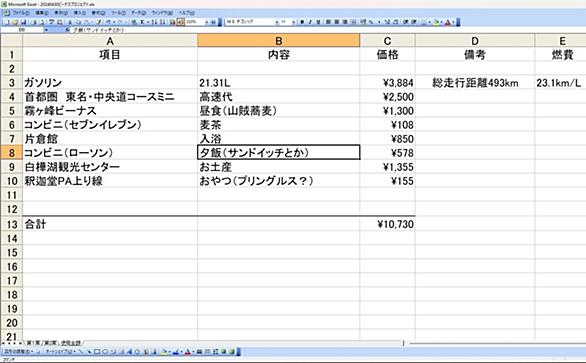Select the cell containing ¥10,730
This screenshot has height=363, width=586.
click(388, 224)
